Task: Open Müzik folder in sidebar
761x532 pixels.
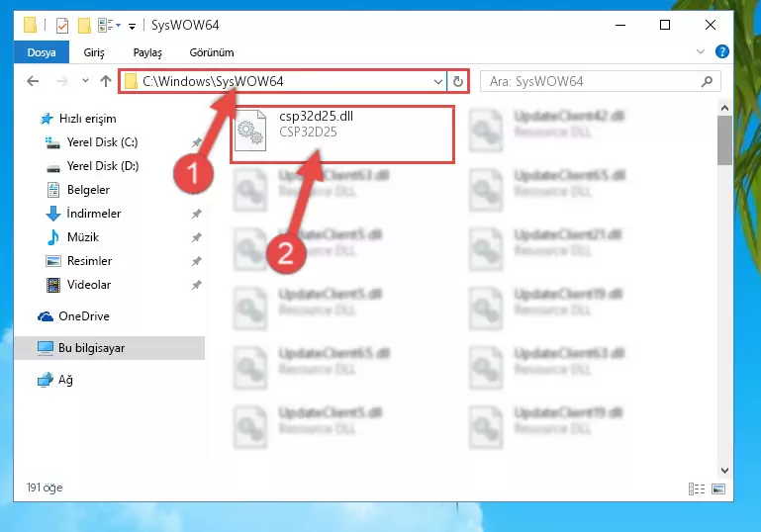Action: (83, 237)
